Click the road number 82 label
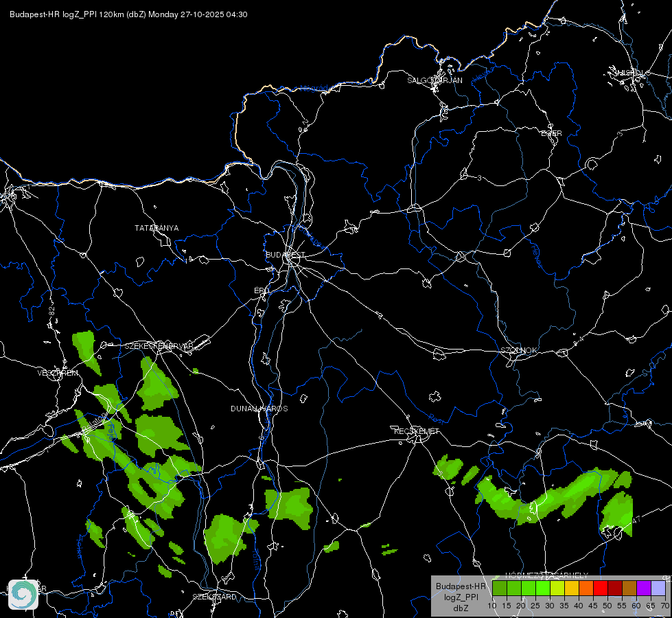 [52, 311]
